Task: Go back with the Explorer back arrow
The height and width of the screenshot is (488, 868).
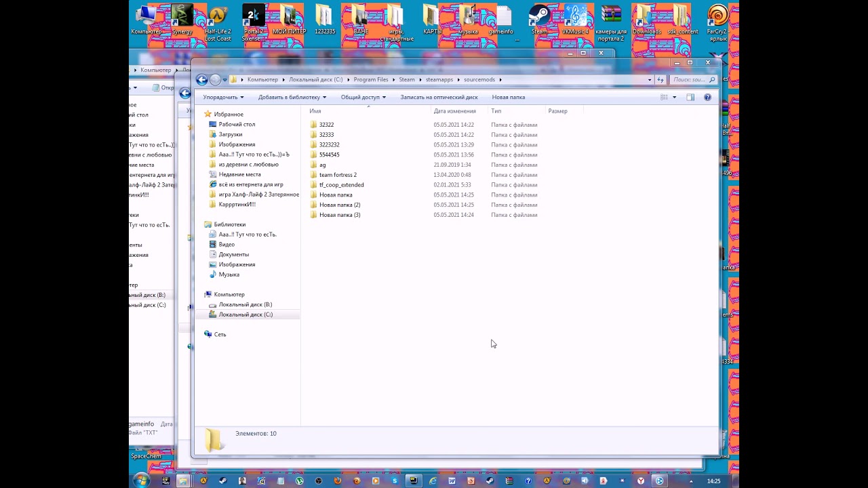Action: 202,80
